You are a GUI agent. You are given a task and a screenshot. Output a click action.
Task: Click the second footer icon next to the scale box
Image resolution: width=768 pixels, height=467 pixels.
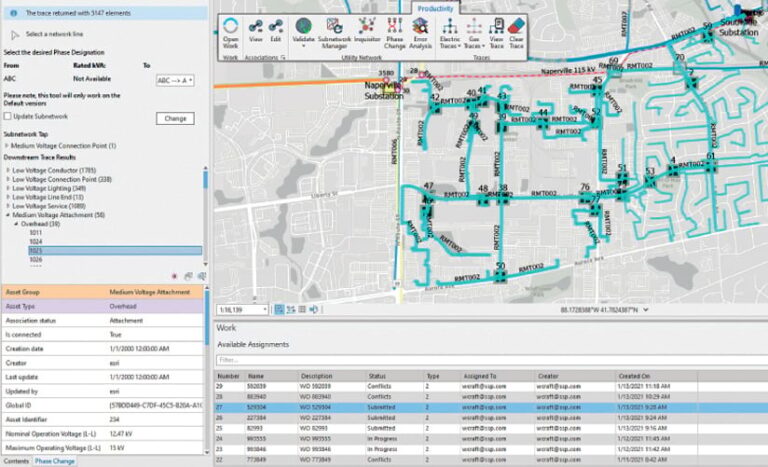[x=291, y=309]
